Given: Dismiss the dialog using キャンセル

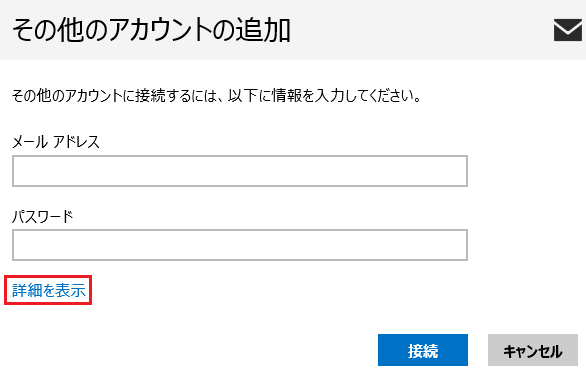Looking at the screenshot, I should pyautogui.click(x=533, y=350).
